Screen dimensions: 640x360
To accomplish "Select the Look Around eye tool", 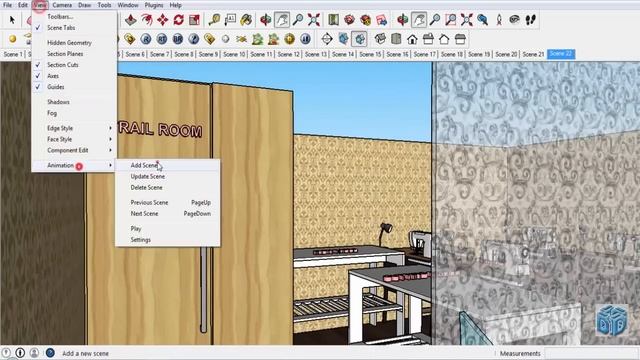I will [515, 20].
